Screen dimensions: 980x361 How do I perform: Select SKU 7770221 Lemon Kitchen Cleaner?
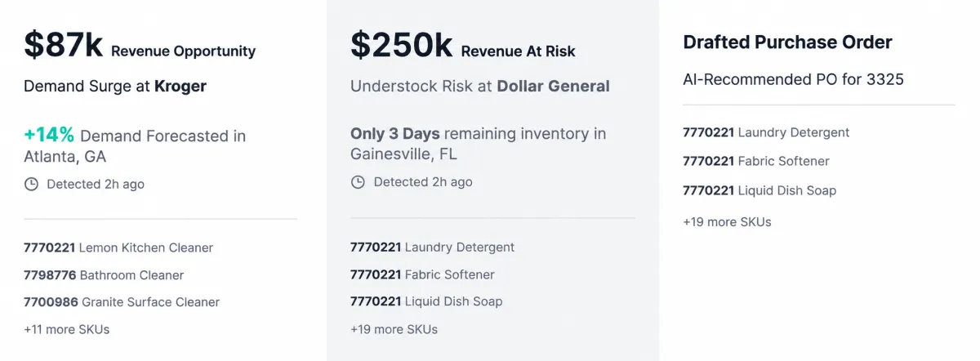(x=118, y=247)
